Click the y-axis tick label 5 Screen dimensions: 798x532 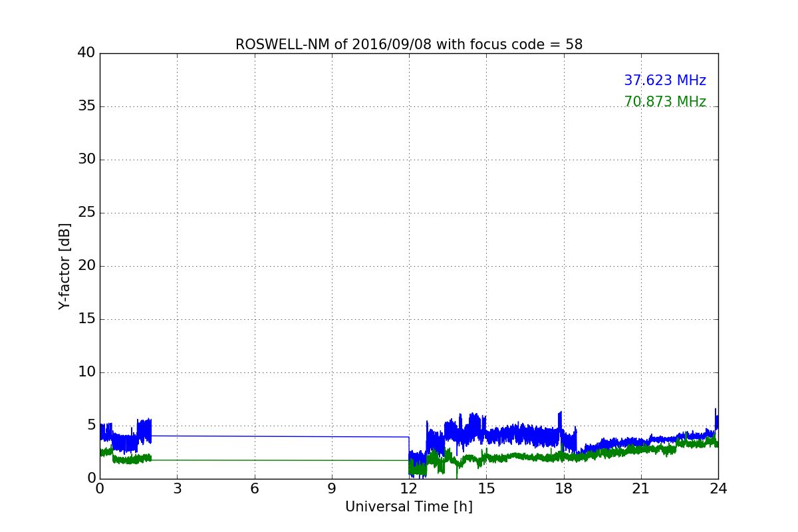coord(91,426)
